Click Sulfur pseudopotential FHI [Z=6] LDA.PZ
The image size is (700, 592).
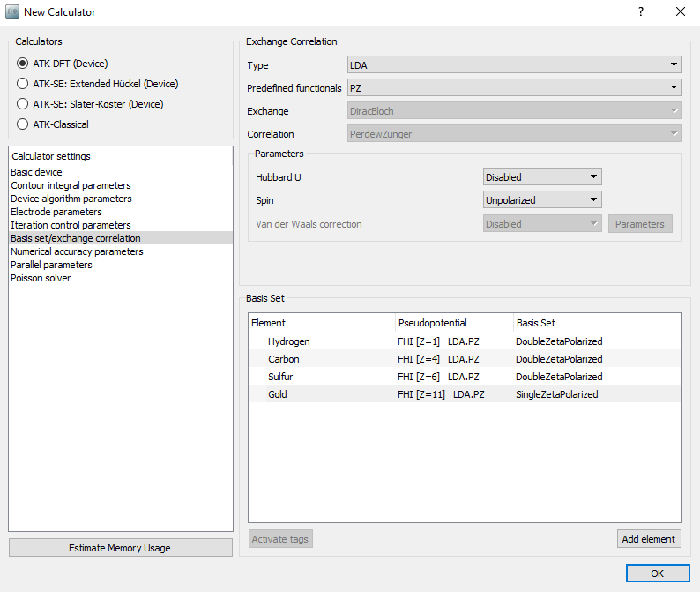coord(438,377)
